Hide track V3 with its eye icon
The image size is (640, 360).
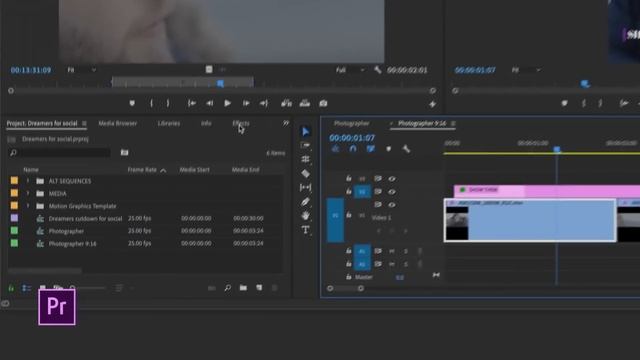[392, 179]
